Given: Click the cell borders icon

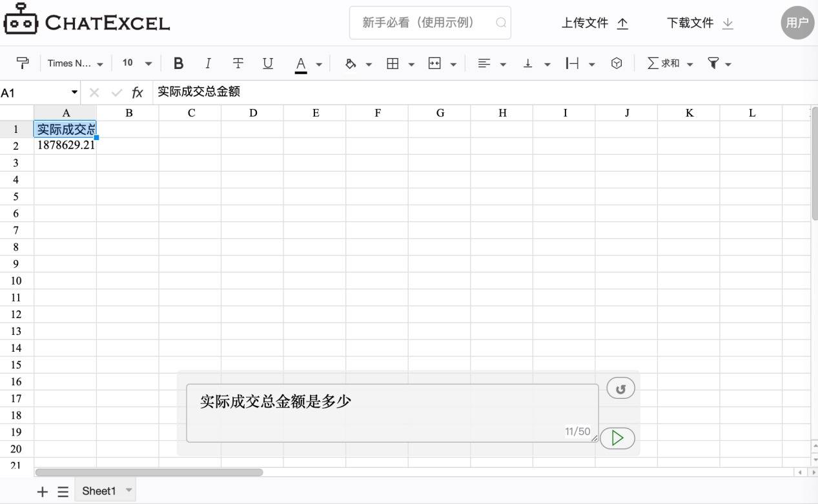Looking at the screenshot, I should (393, 63).
